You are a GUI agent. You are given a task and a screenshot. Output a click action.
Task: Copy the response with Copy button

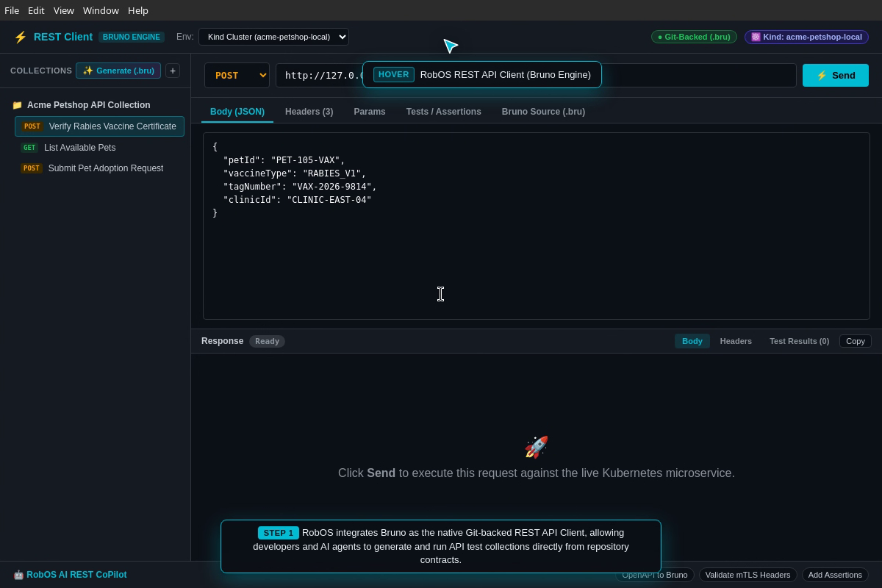pyautogui.click(x=856, y=341)
